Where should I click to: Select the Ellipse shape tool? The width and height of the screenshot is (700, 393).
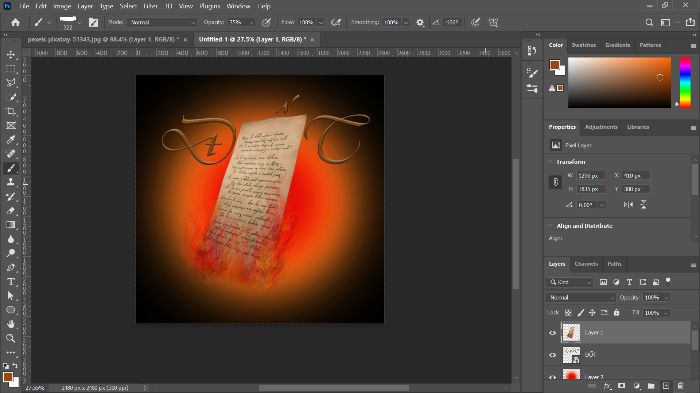(11, 310)
